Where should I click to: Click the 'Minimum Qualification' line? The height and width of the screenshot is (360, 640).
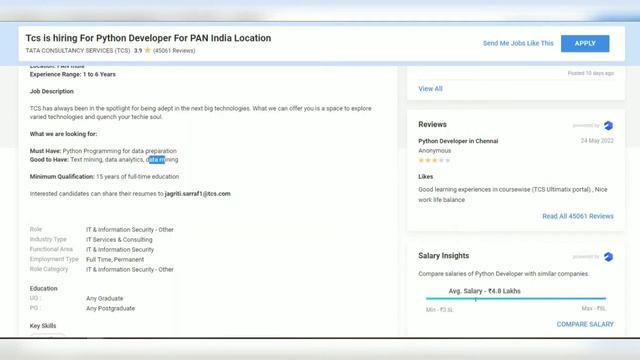104,177
